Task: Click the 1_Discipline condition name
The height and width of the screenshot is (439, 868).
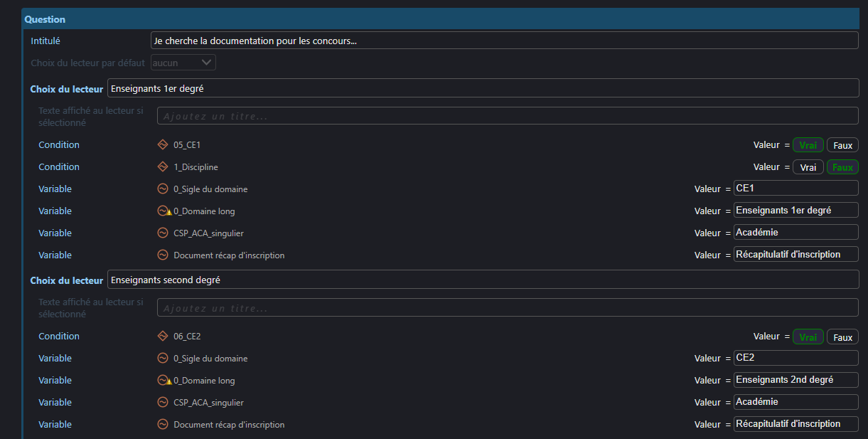Action: pyautogui.click(x=195, y=167)
